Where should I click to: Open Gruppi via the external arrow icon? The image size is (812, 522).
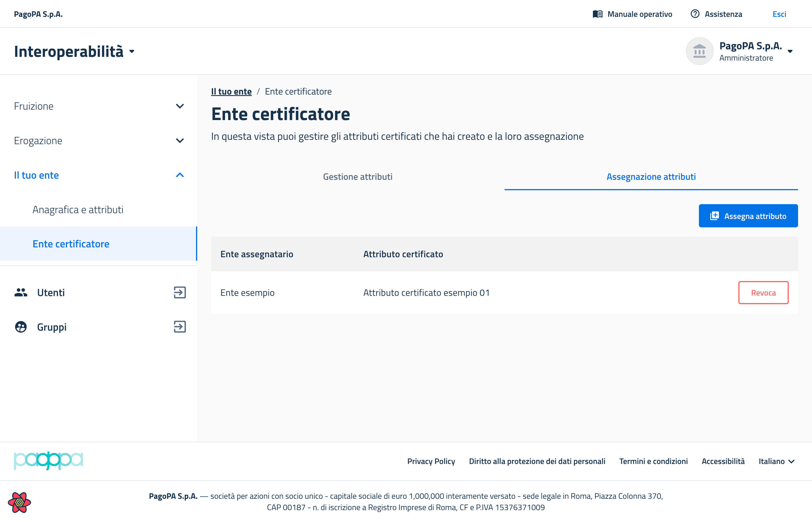[x=180, y=327]
